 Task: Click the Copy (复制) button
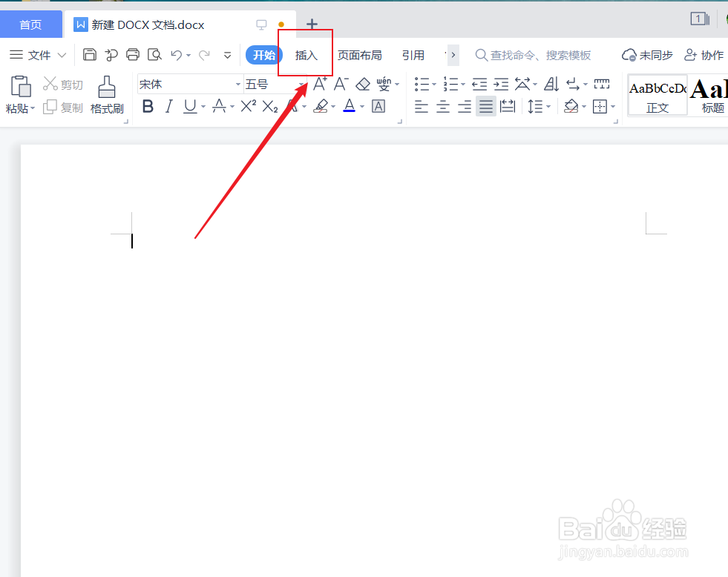(x=62, y=108)
